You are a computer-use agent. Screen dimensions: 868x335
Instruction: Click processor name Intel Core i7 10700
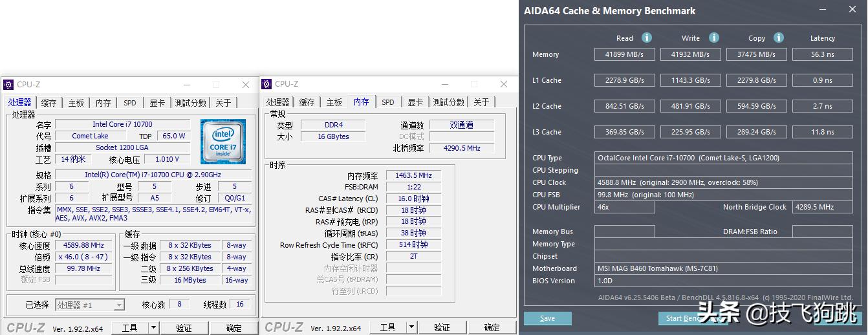pyautogui.click(x=122, y=124)
